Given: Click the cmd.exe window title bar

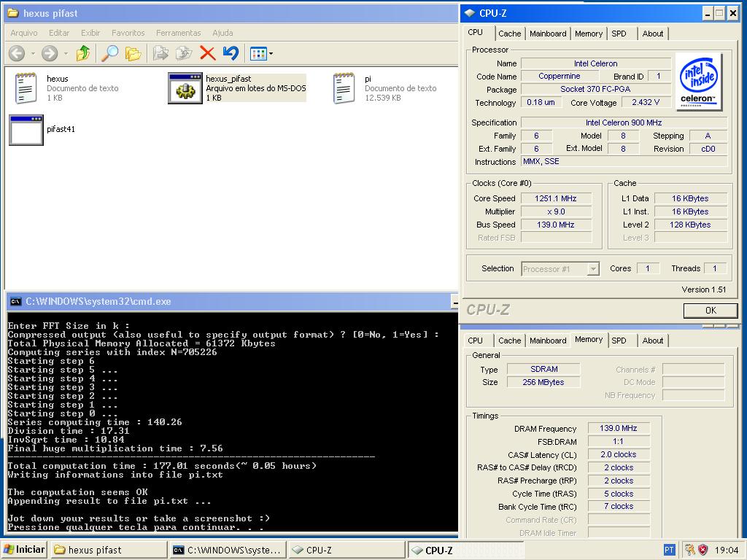Looking at the screenshot, I should click(x=231, y=301).
